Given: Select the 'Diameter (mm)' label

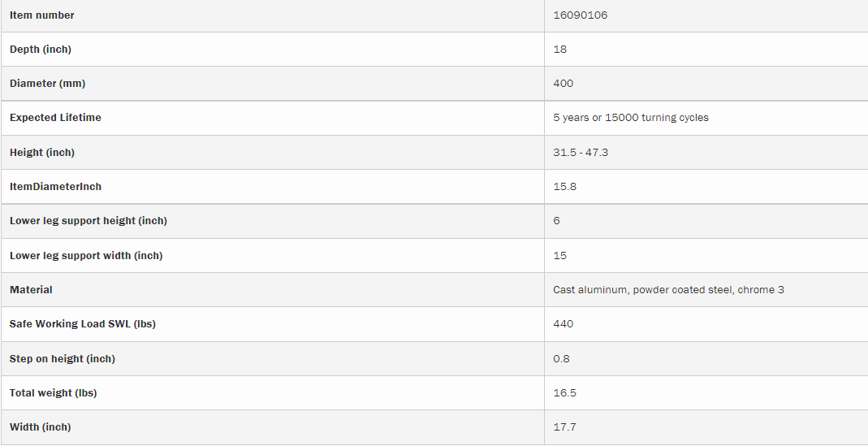Looking at the screenshot, I should point(47,84).
